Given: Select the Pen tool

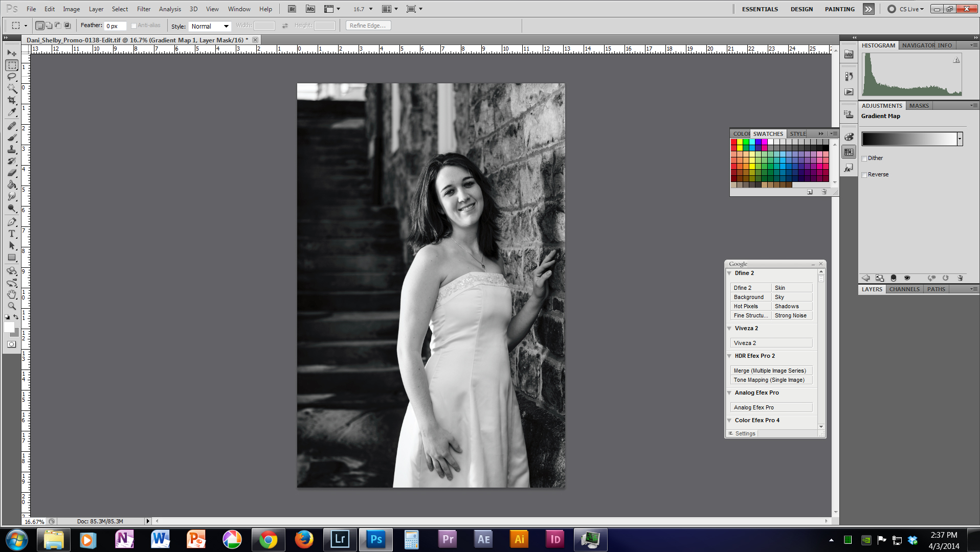Looking at the screenshot, I should pos(12,222).
